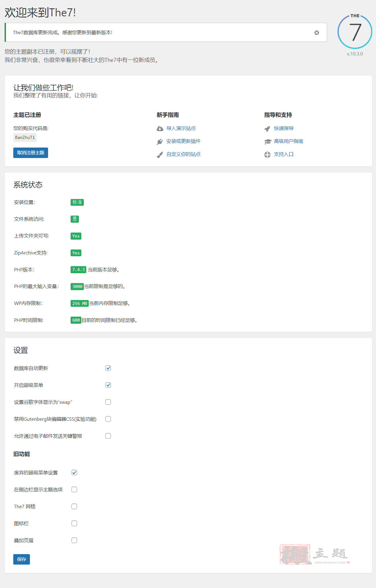Open the 自定义你的站点 link
The width and height of the screenshot is (376, 588).
(x=183, y=154)
